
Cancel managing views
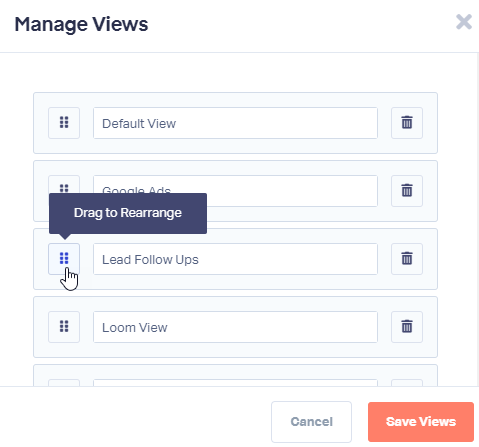pos(311,422)
